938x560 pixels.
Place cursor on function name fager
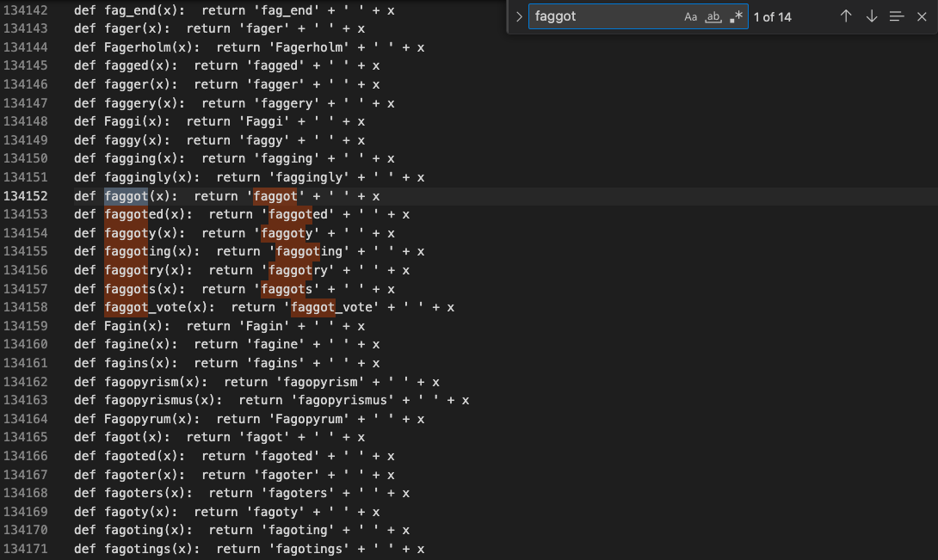(x=123, y=28)
